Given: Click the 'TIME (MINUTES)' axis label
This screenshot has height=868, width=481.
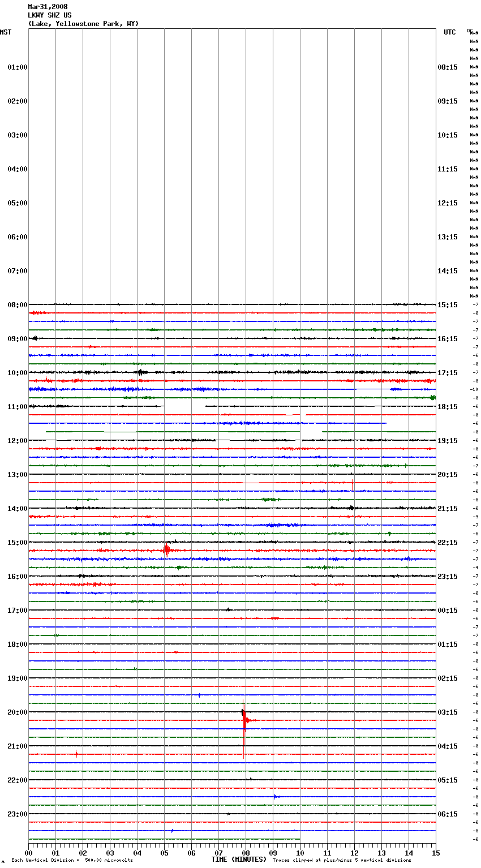Looking at the screenshot, I should [x=239, y=860].
